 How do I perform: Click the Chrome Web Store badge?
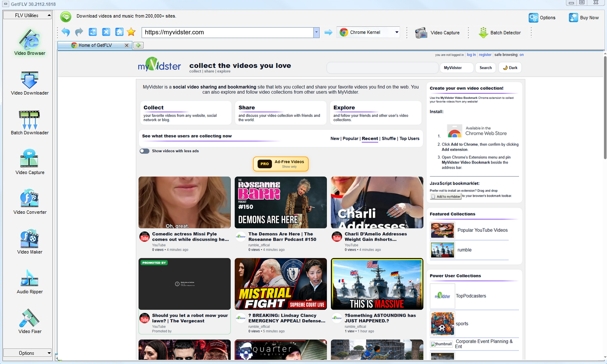pos(477,131)
